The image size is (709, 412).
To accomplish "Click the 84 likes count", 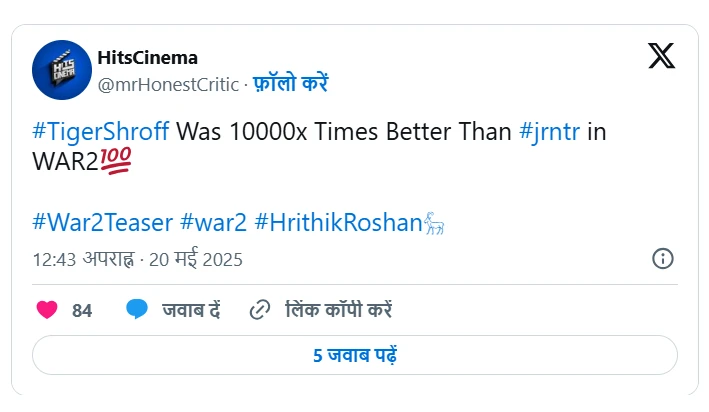I will [82, 311].
